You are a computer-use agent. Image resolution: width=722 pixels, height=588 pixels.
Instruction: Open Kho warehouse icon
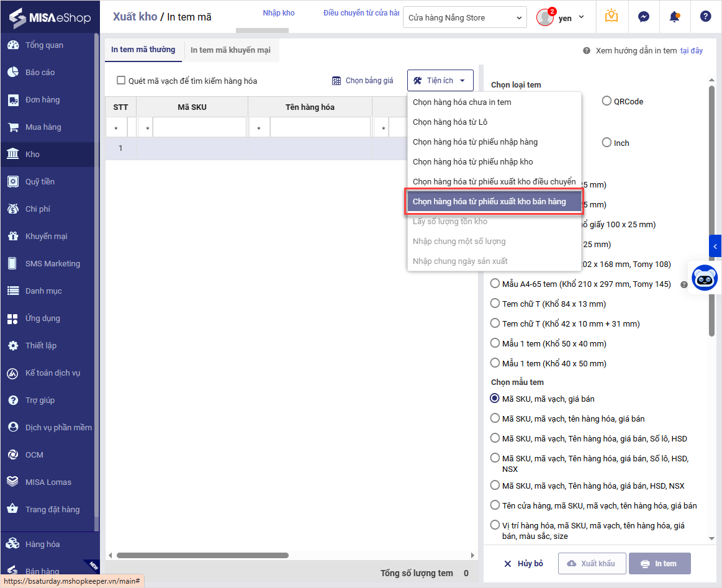13,154
